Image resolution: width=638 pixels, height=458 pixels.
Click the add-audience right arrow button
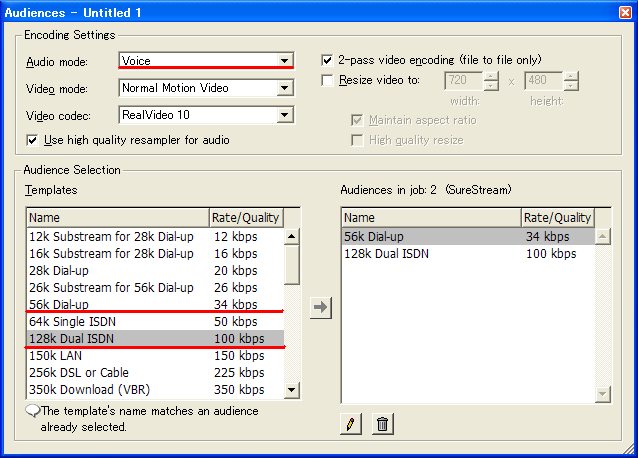click(321, 308)
